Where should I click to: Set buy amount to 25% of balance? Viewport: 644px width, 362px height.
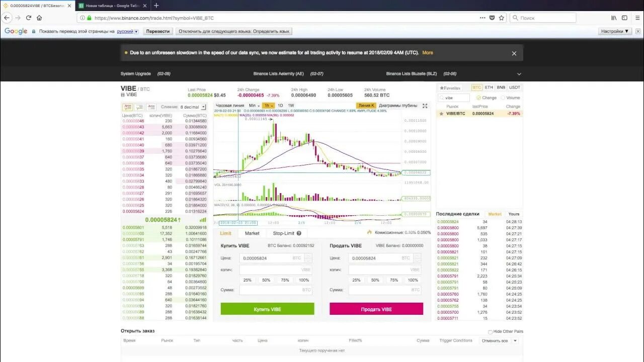click(248, 280)
